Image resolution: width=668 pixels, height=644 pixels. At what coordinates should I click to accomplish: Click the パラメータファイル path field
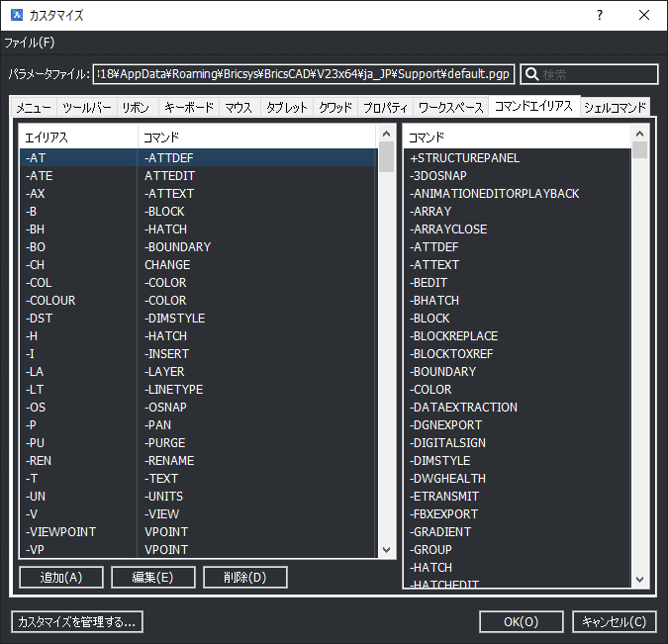tap(304, 74)
